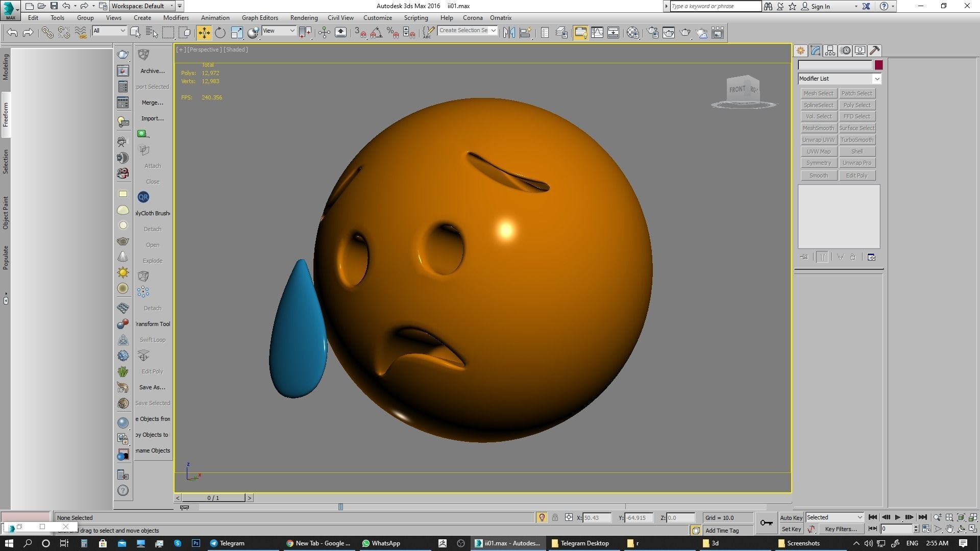Screen dimensions: 980x551
Task: Click the object color swatch
Action: pos(878,65)
